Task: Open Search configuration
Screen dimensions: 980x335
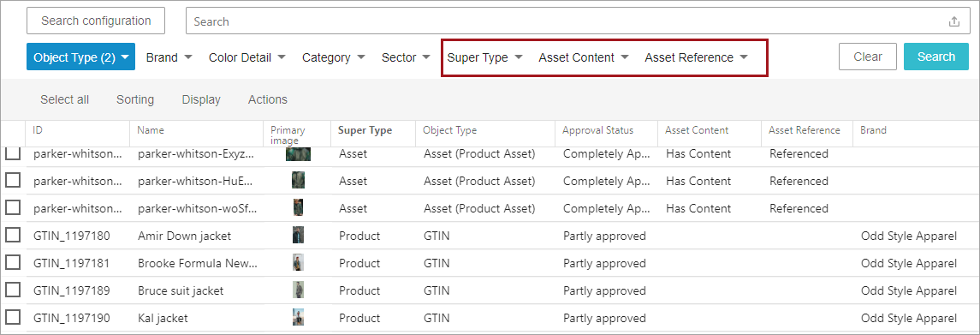Action: [x=96, y=21]
